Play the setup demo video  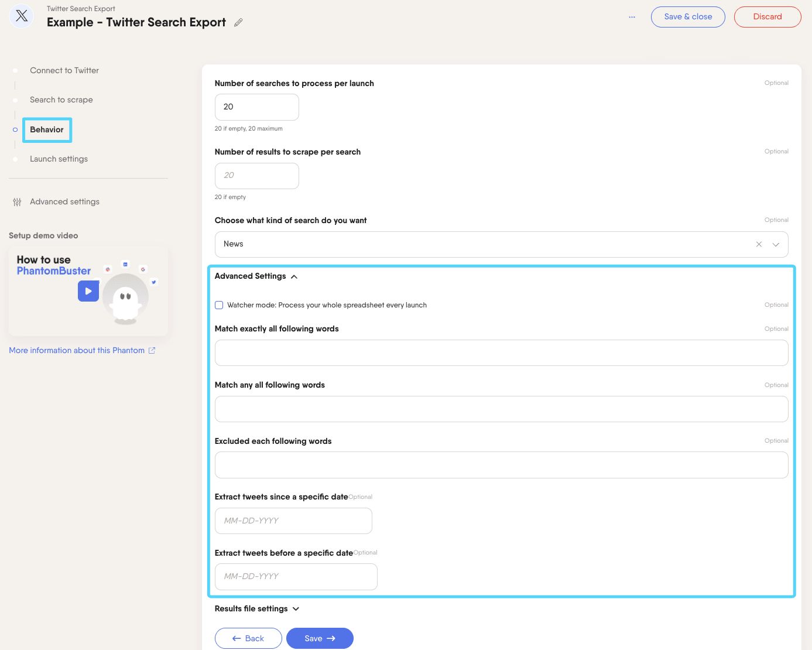coord(88,291)
